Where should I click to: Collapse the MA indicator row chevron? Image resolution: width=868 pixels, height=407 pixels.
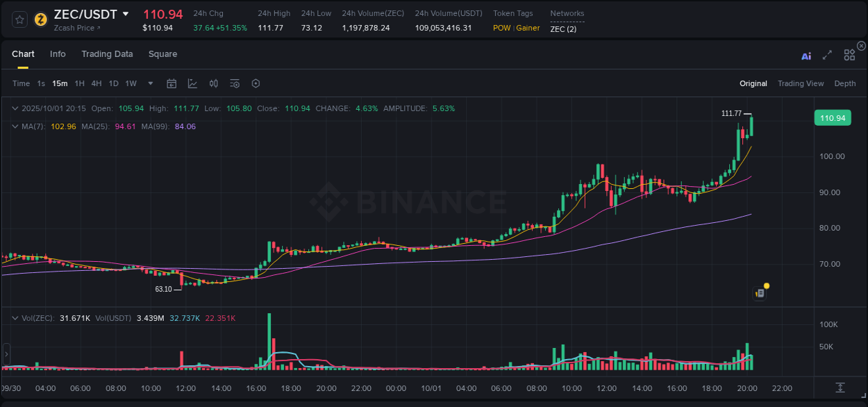(x=15, y=126)
